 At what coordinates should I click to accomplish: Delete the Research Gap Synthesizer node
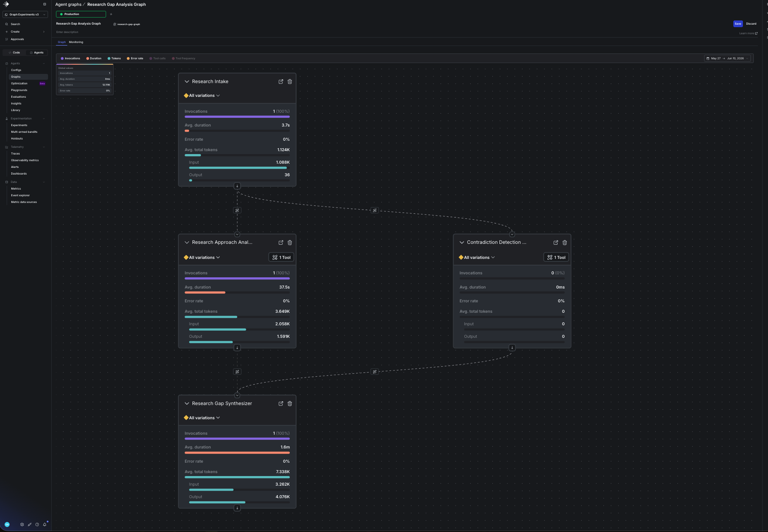tap(290, 403)
